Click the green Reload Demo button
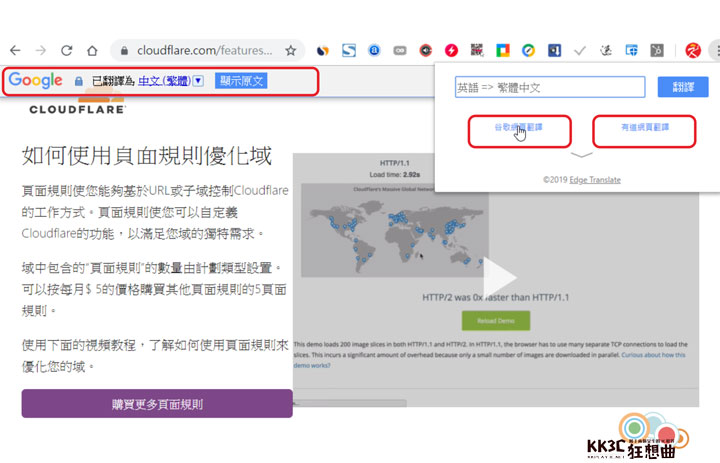The width and height of the screenshot is (720, 463). tap(496, 321)
